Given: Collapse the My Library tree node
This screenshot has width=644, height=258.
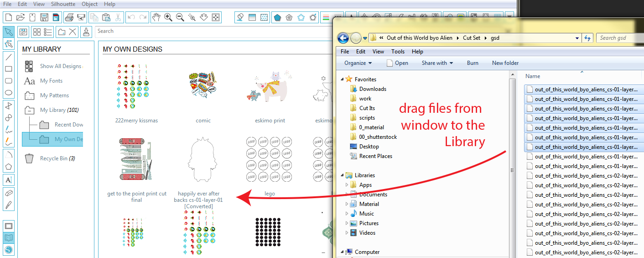Looking at the screenshot, I should (x=29, y=110).
